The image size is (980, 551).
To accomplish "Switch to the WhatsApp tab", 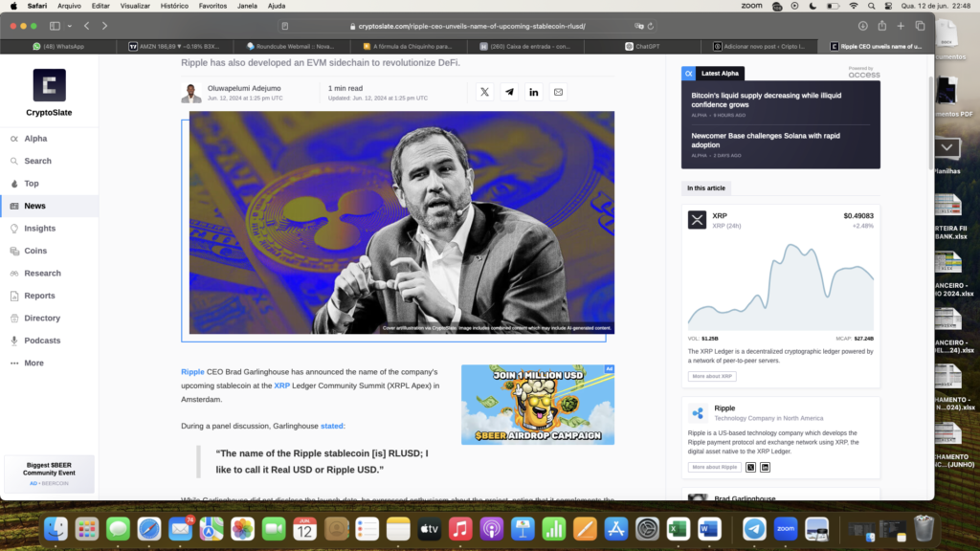I will tap(58, 46).
